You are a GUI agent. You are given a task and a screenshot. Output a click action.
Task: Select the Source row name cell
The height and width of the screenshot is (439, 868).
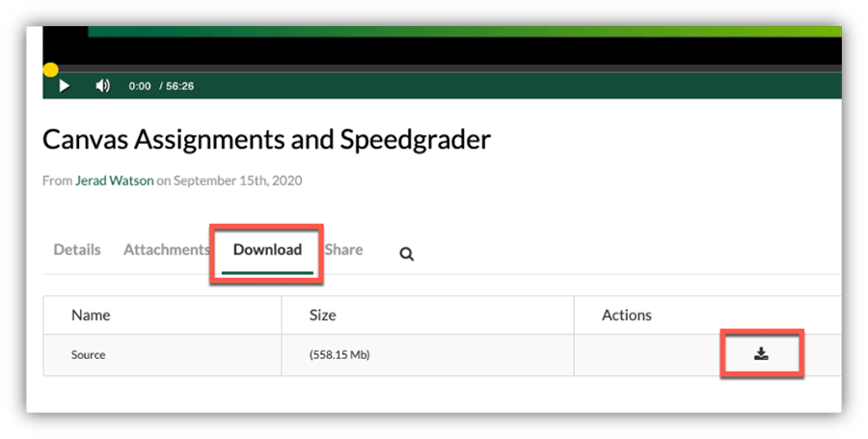89,355
